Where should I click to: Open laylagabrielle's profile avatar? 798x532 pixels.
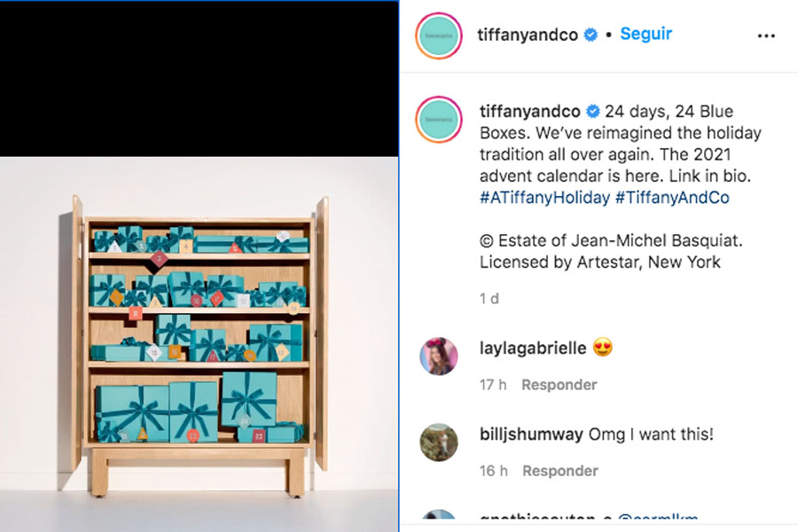tap(439, 356)
